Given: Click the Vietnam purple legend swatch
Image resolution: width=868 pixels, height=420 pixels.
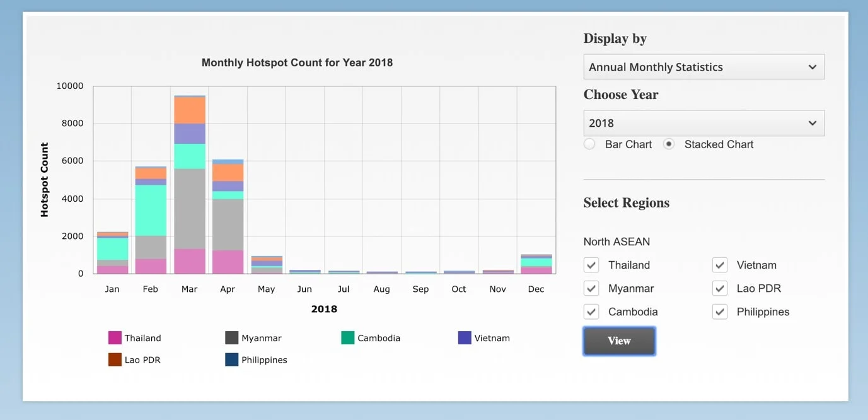Looking at the screenshot, I should (465, 338).
